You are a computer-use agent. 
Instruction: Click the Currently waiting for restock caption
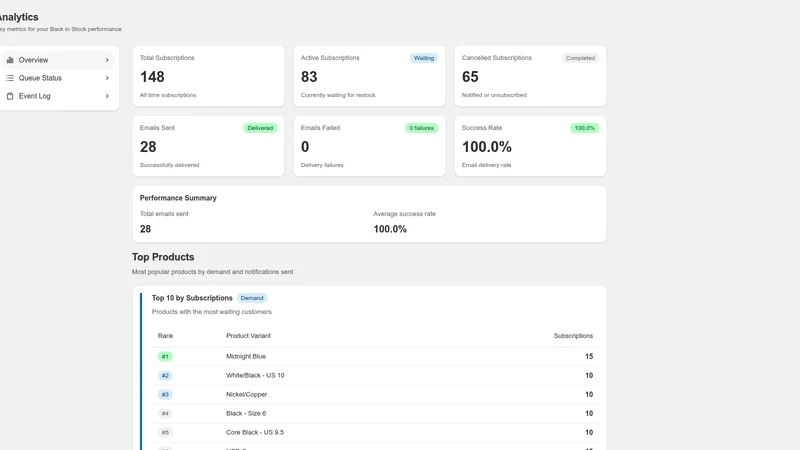(x=338, y=95)
